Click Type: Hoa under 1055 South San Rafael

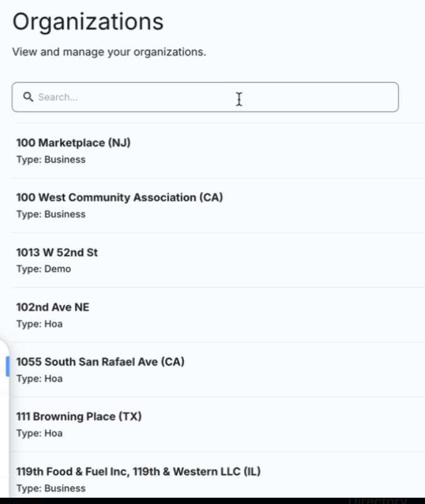click(35, 378)
